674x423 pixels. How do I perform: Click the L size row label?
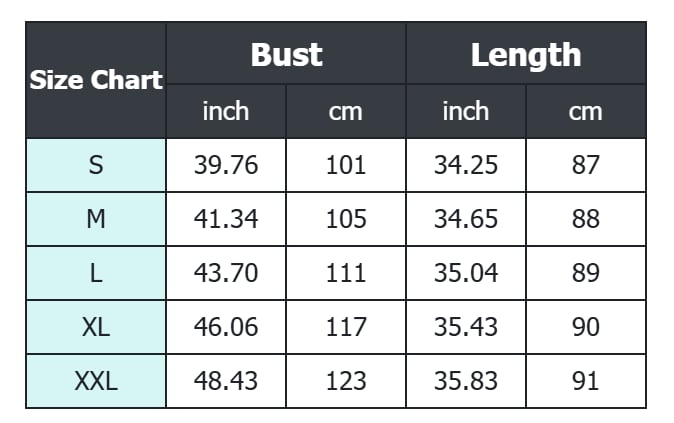[96, 273]
